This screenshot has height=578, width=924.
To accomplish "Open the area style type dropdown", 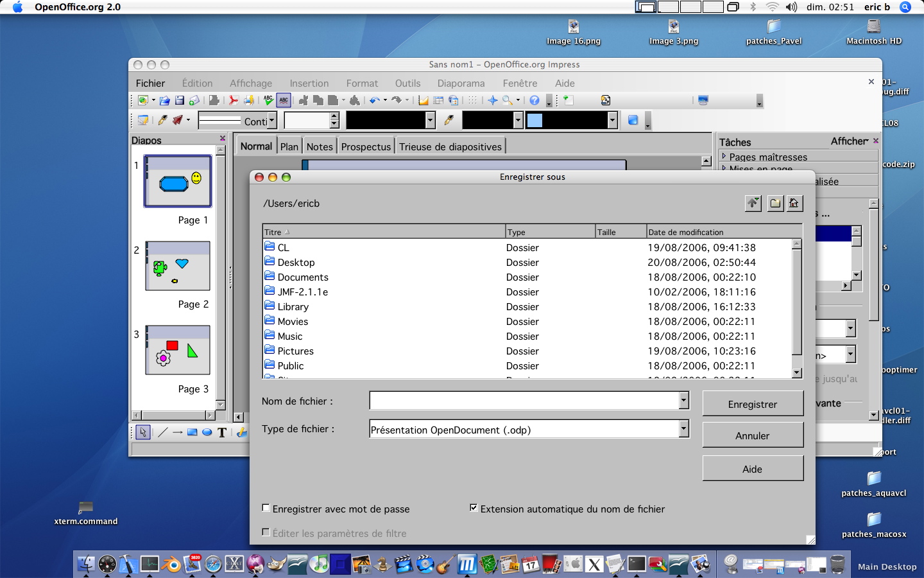I will [x=518, y=120].
